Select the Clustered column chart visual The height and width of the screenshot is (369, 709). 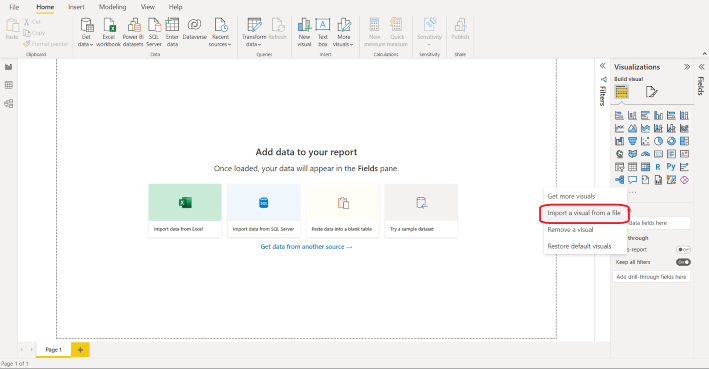click(x=658, y=116)
